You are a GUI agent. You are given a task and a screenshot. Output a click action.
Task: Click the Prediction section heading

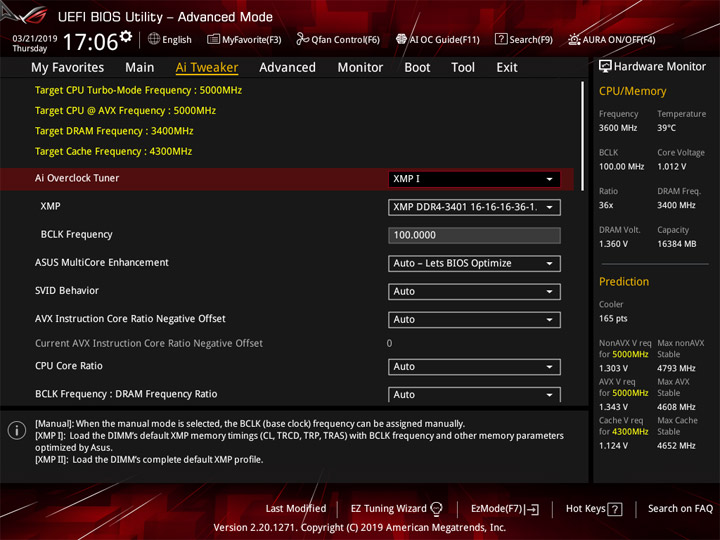tap(624, 281)
